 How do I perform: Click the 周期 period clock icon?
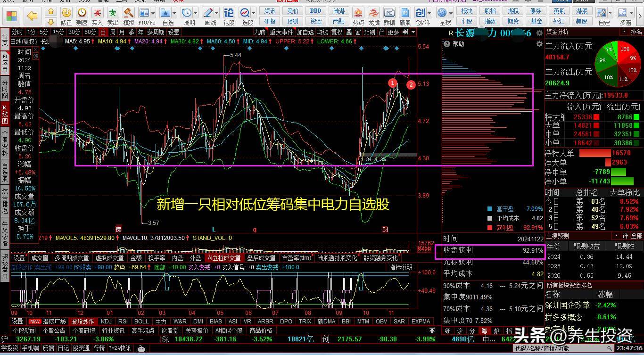point(187,13)
